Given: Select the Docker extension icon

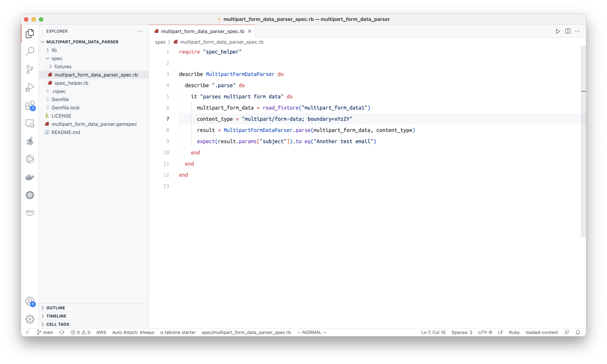Looking at the screenshot, I should click(x=30, y=177).
